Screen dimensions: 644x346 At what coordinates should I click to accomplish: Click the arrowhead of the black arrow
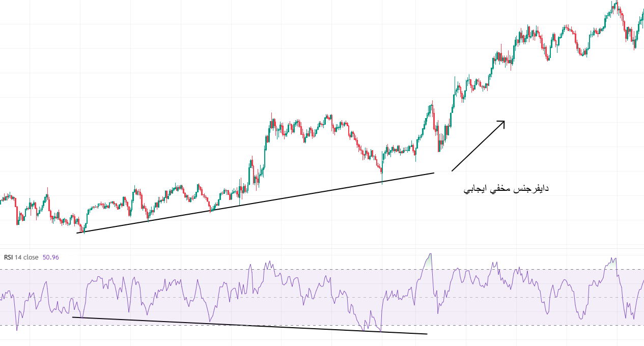(x=503, y=122)
